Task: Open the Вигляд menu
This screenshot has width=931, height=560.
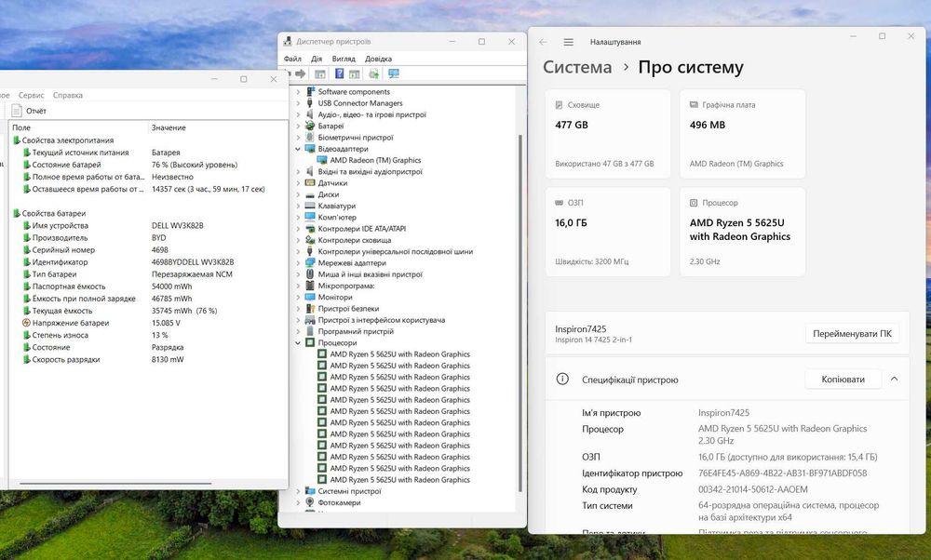Action: coord(344,59)
